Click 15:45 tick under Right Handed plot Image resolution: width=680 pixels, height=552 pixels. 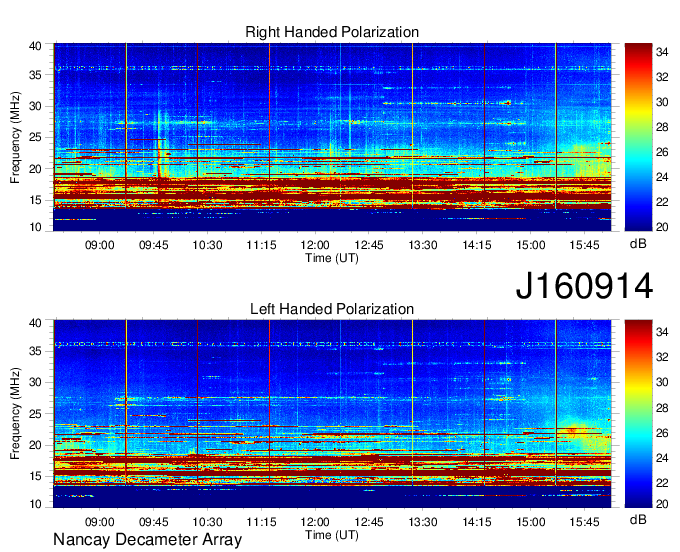tap(584, 245)
